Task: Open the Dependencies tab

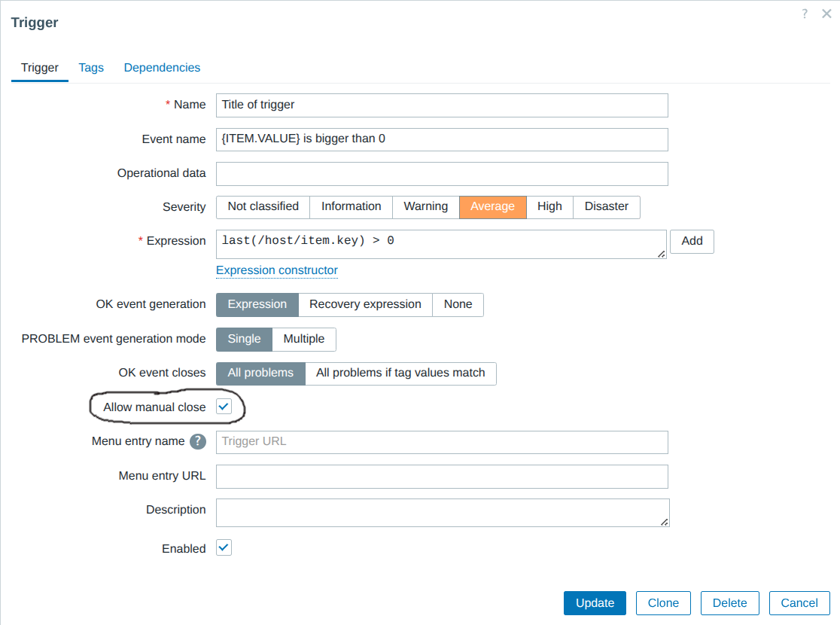Action: click(x=162, y=68)
